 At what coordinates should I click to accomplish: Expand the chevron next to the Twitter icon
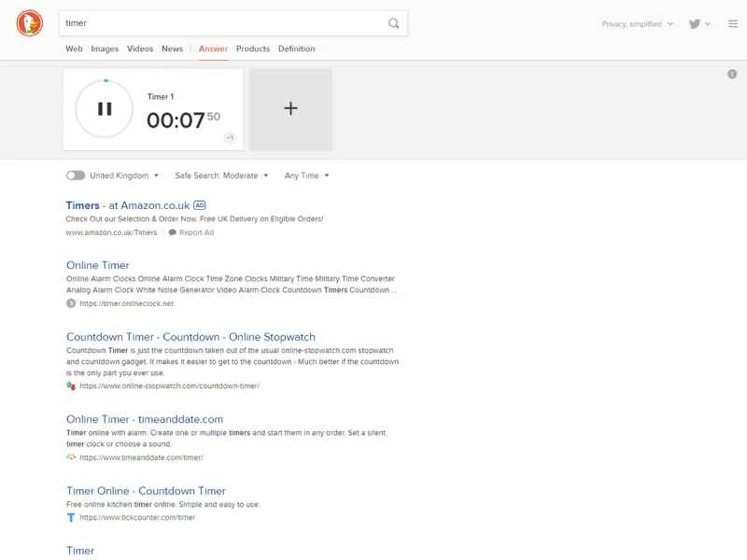pyautogui.click(x=707, y=22)
